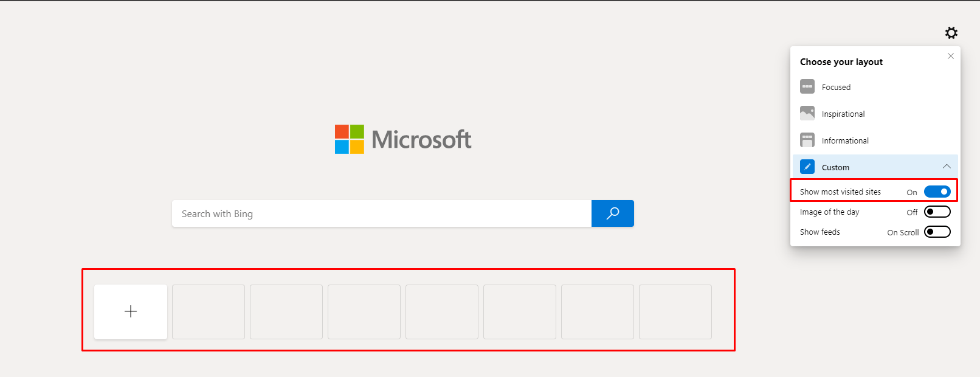Screen dimensions: 980x377
Task: Toggle Show most visited sites switch
Action: pyautogui.click(x=937, y=192)
